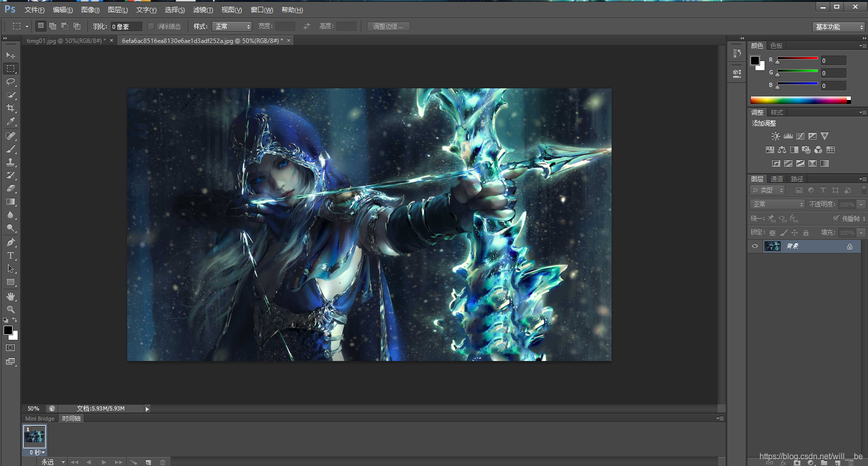Add a Brightness/Contrast adjustment
Image resolution: width=868 pixels, height=466 pixels.
click(776, 136)
